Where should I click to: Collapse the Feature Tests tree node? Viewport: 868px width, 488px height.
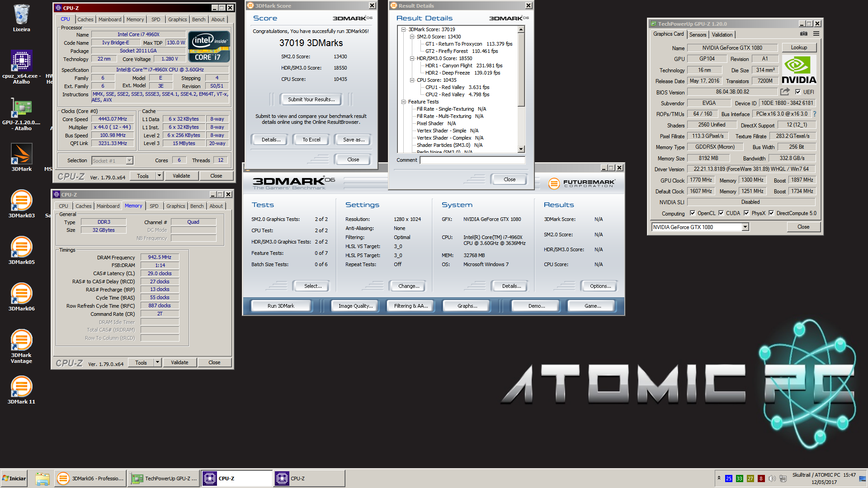(403, 102)
